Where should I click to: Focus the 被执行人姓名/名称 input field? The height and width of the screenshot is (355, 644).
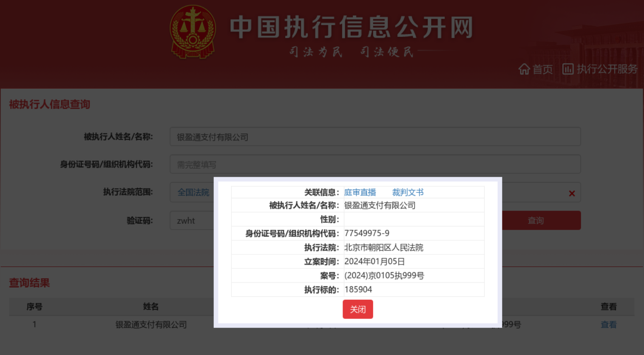[375, 137]
